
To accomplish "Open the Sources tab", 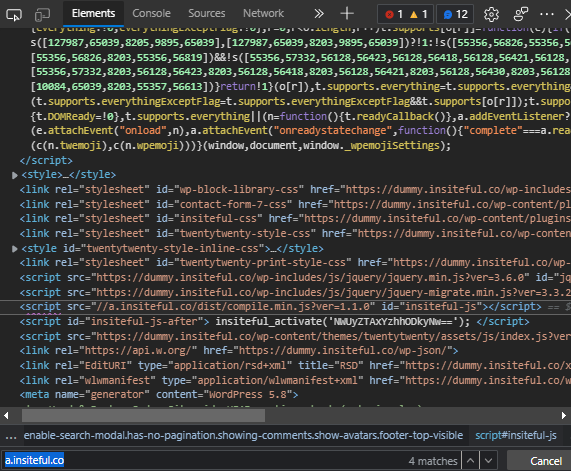I will point(206,13).
